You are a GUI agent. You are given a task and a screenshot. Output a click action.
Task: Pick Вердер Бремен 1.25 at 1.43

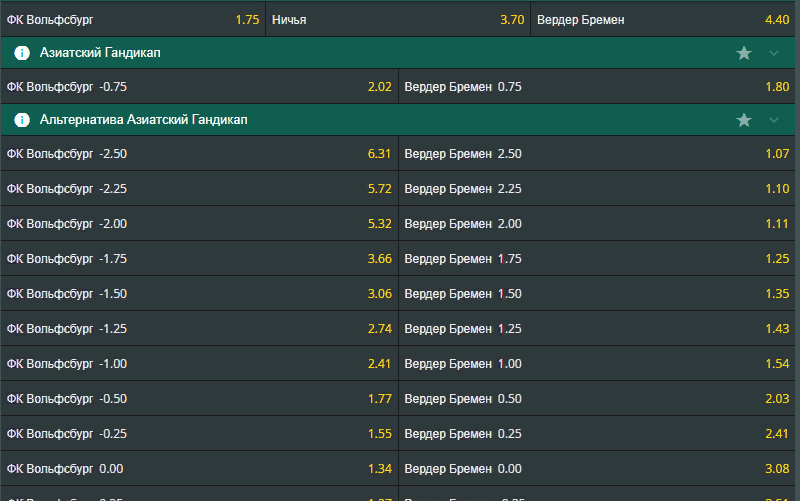pyautogui.click(x=597, y=329)
